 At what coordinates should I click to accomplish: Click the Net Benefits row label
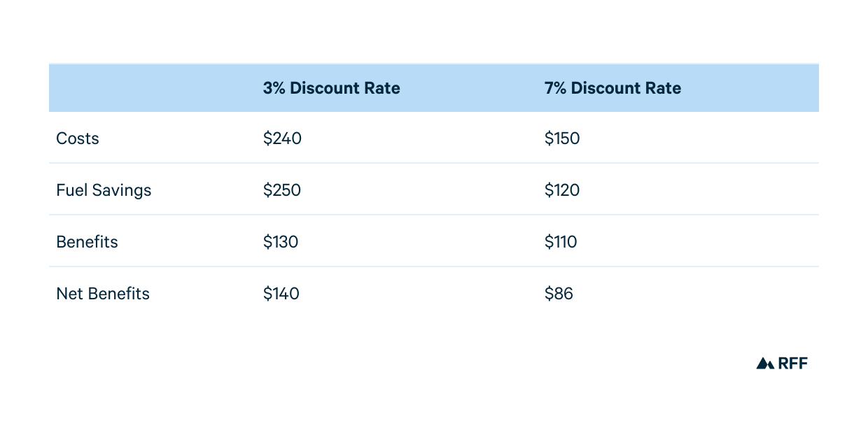pos(103,294)
